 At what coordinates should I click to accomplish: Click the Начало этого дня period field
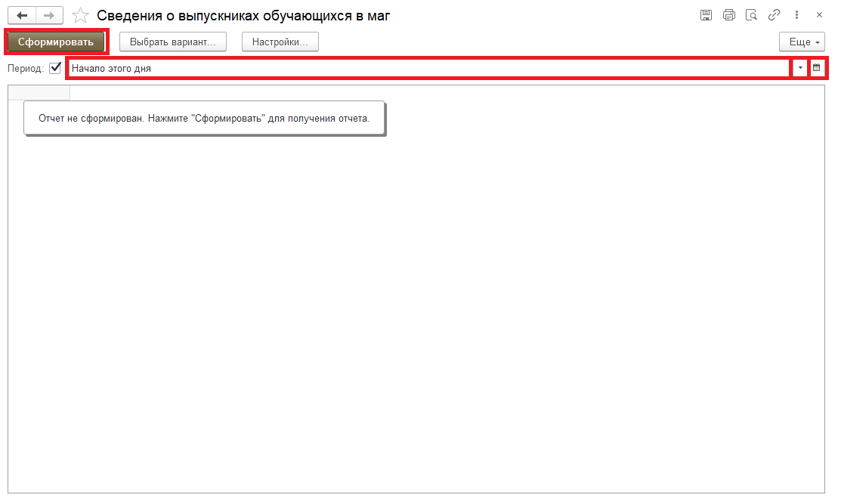tap(428, 68)
